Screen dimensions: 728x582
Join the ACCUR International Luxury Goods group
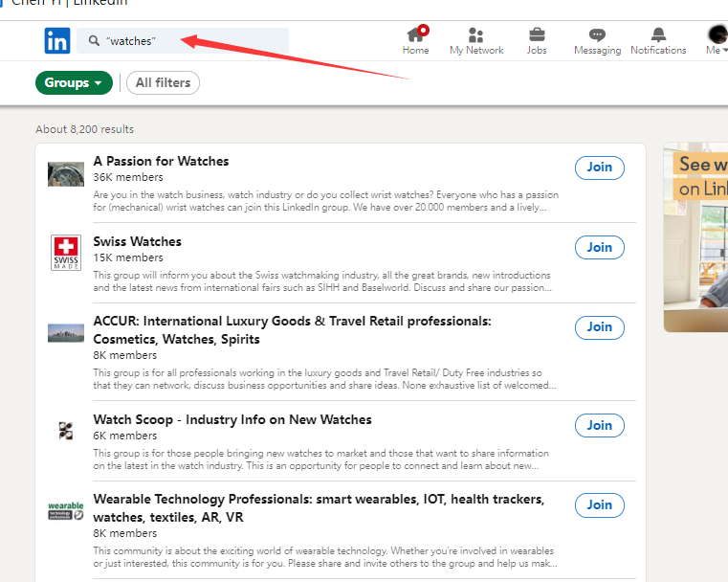[600, 327]
